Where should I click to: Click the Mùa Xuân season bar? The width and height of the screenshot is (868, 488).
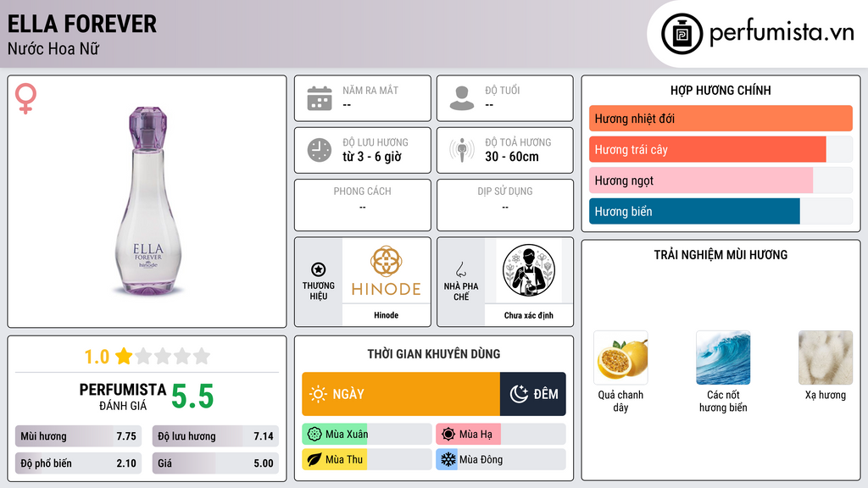point(366,434)
